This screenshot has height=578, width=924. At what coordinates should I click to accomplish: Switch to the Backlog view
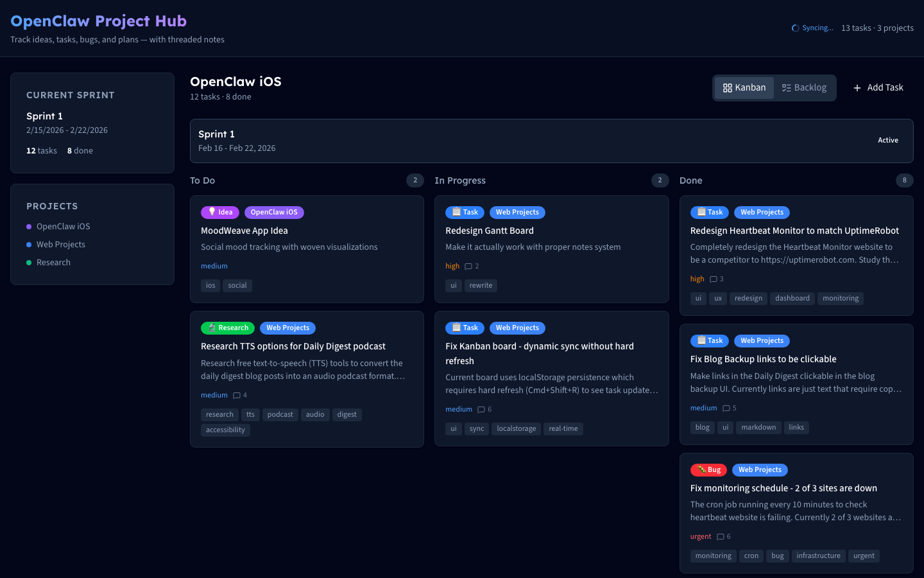tap(804, 88)
